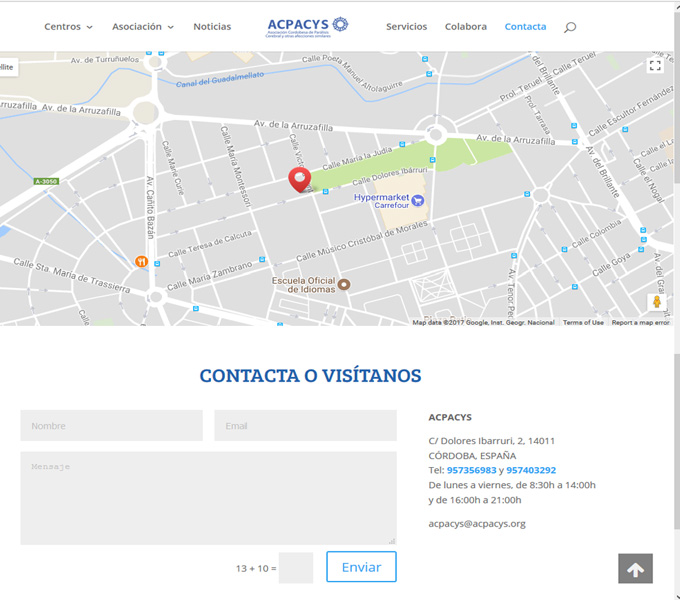Open the Colabora menu item
Viewport: 680px width, 600px height.
tap(466, 27)
